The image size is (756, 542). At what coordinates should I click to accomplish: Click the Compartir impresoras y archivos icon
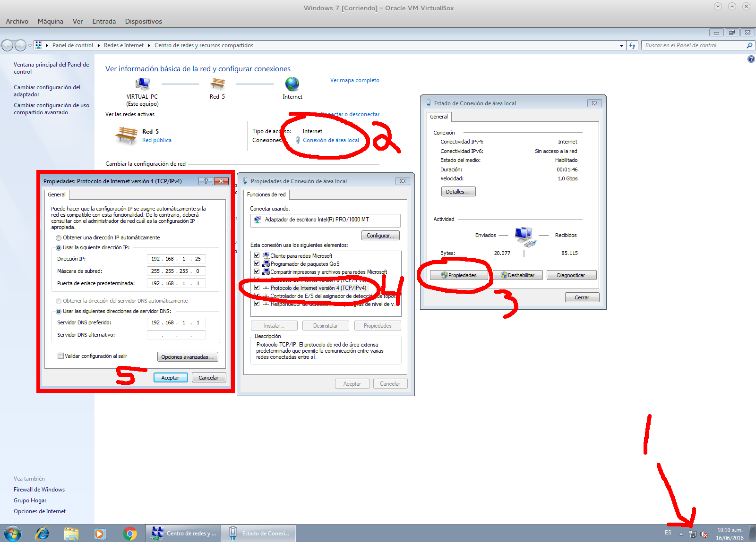(x=266, y=271)
